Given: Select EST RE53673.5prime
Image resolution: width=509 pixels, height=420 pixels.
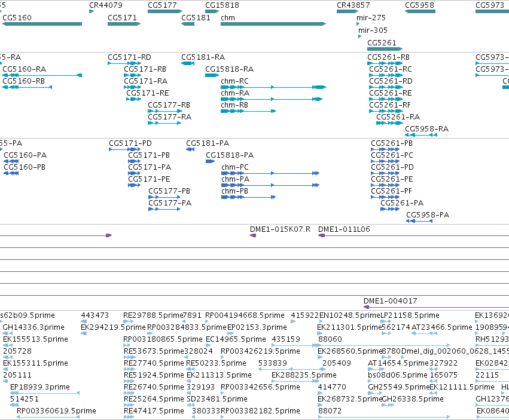Looking at the screenshot, I should pyautogui.click(x=154, y=351).
